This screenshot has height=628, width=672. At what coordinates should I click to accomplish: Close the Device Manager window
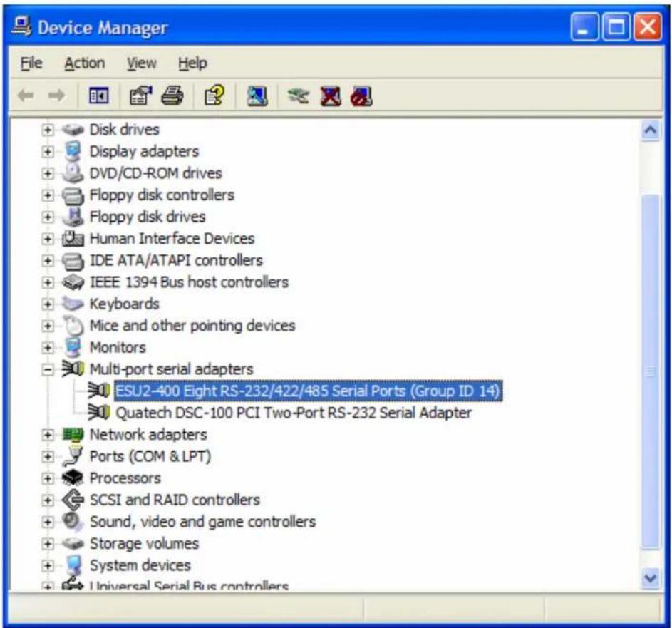coord(648,27)
